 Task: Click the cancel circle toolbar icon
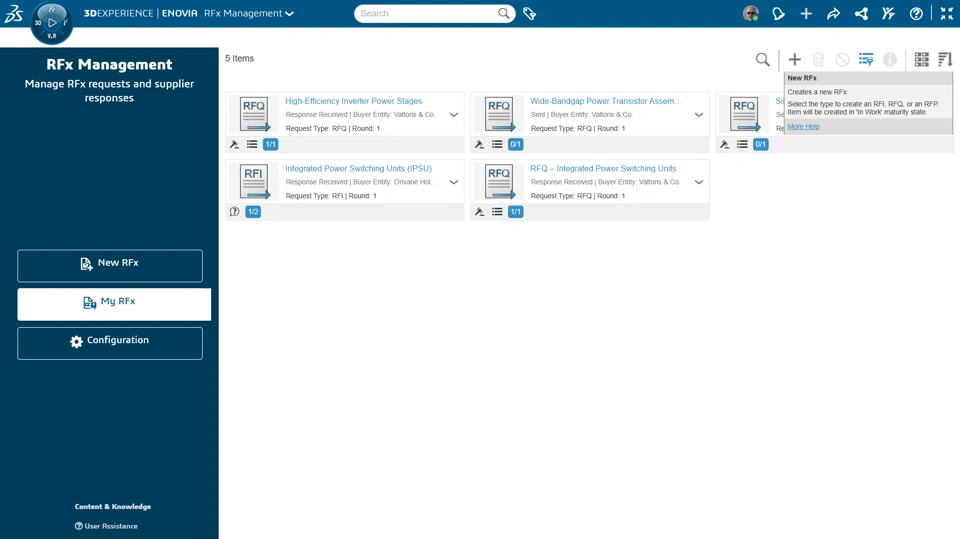842,59
